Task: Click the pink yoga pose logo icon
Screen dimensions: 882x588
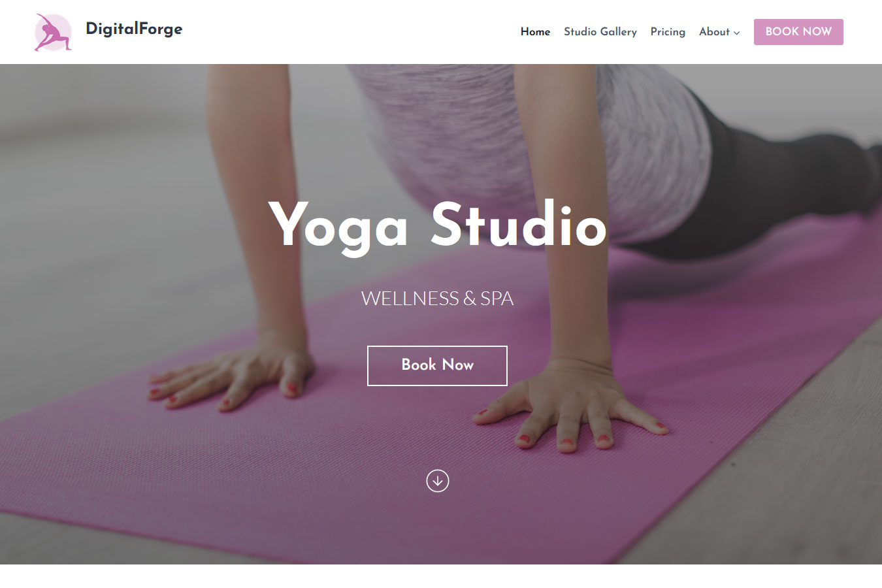Action: 53,32
